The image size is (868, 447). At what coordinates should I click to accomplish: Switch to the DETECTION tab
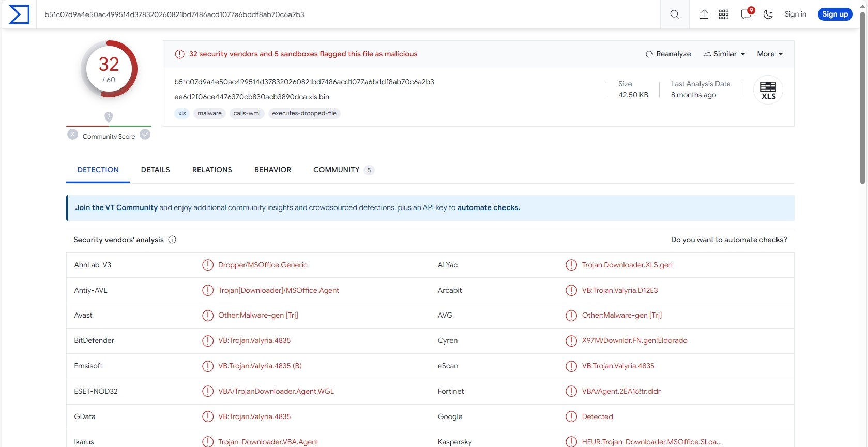click(x=98, y=170)
